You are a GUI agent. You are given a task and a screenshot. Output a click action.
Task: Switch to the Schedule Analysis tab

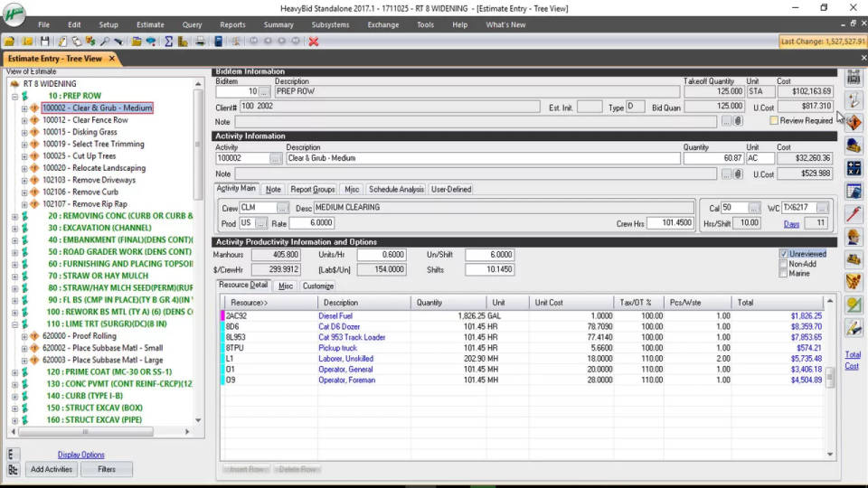[x=396, y=190]
